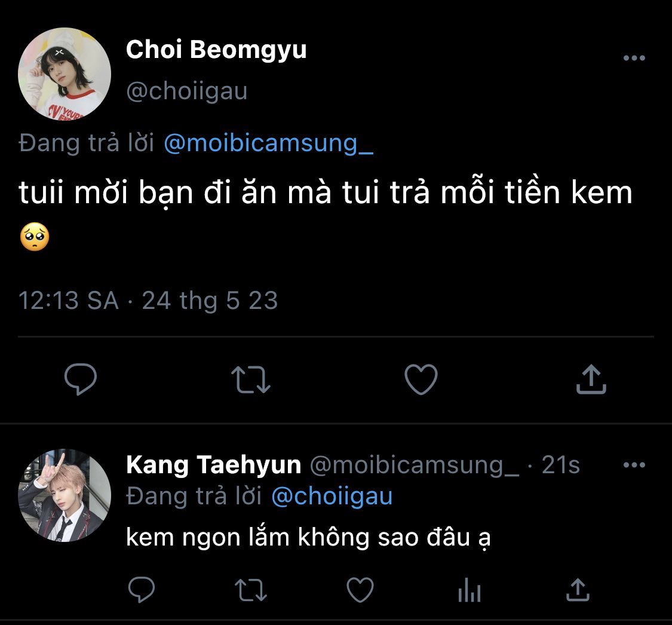Retweet Choi Beomgyu's main tweet
Screen dimensions: 672x625
pyautogui.click(x=251, y=379)
